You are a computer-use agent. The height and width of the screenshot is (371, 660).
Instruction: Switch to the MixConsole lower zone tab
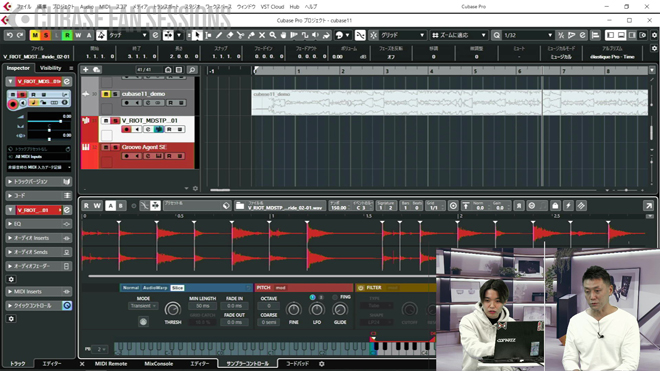[x=158, y=364]
